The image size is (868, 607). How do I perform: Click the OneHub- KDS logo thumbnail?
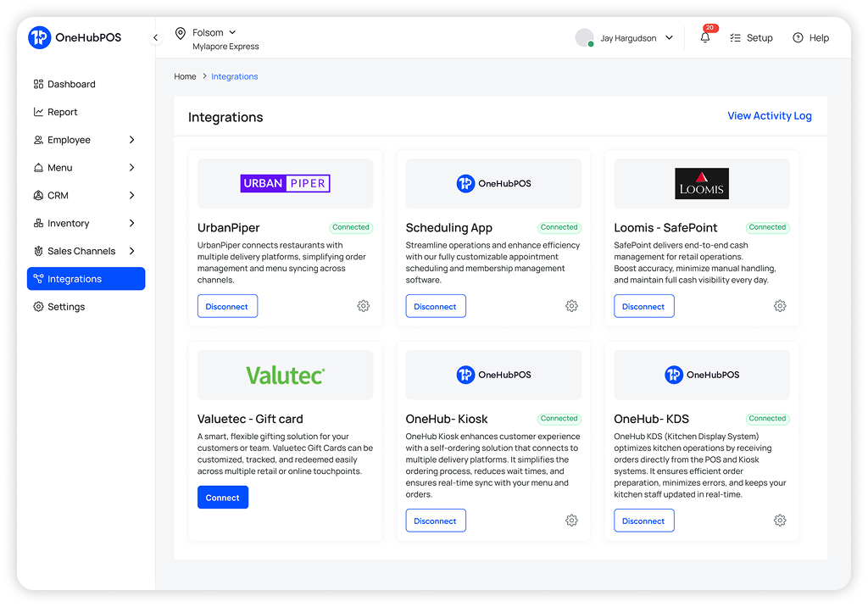click(702, 375)
